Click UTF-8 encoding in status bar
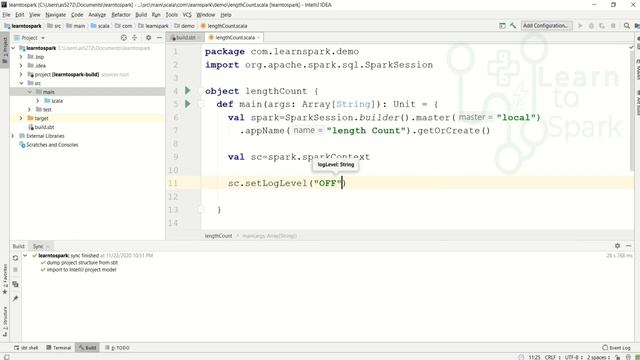The image size is (640, 360). click(x=573, y=357)
